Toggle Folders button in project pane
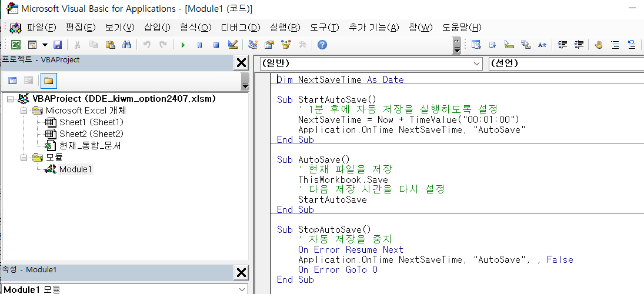Viewport: 644px width, 294px height. [48, 81]
